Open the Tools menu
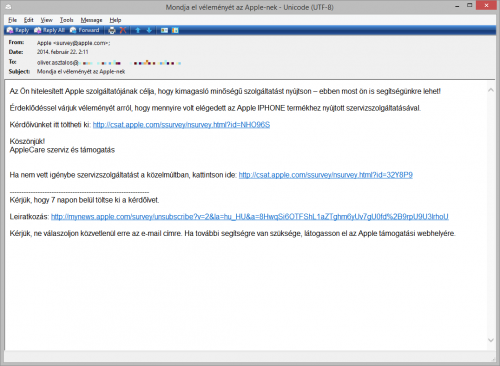This screenshot has width=500, height=366. click(x=66, y=20)
